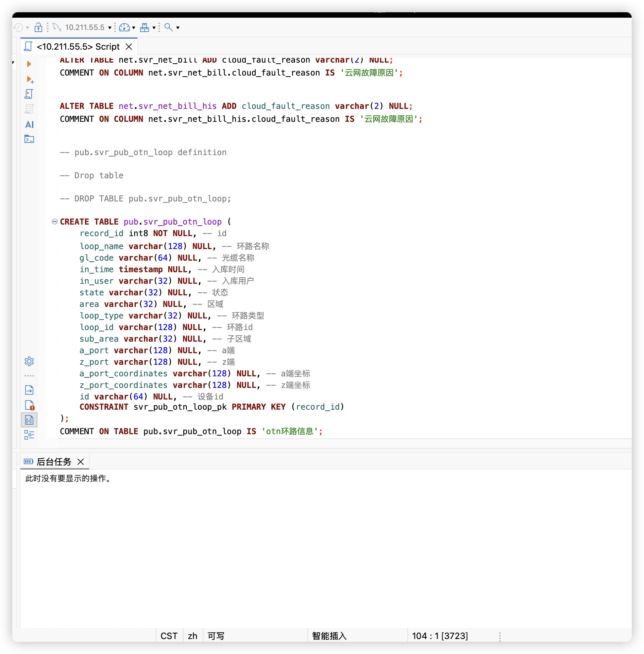The width and height of the screenshot is (644, 654).
Task: Expand the dashboard dropdown arrow
Action: point(134,28)
